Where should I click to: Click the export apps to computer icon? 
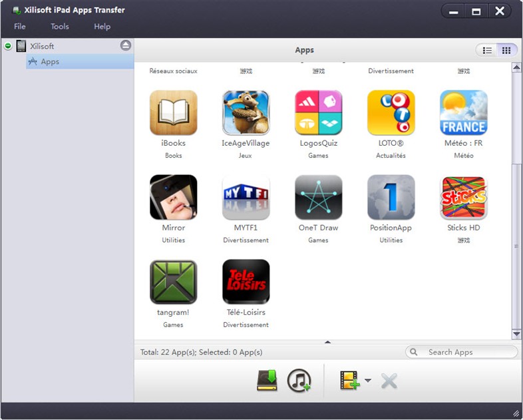pyautogui.click(x=267, y=381)
